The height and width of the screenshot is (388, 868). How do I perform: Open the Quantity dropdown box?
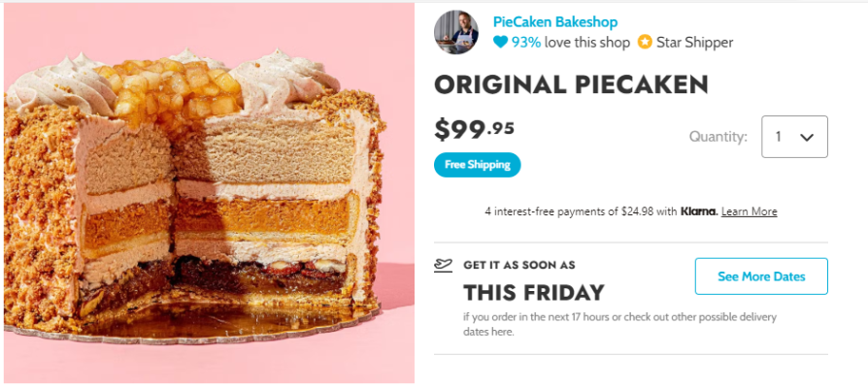click(794, 137)
